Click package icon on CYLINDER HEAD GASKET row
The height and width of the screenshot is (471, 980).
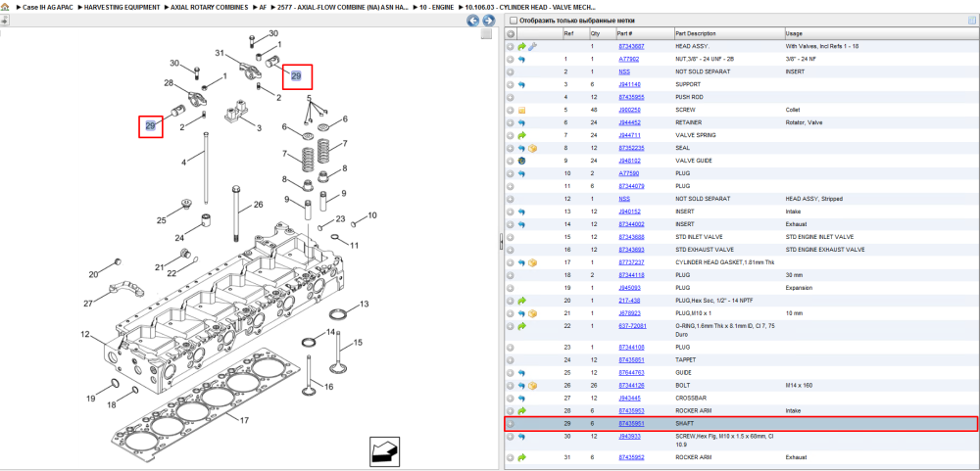[532, 262]
